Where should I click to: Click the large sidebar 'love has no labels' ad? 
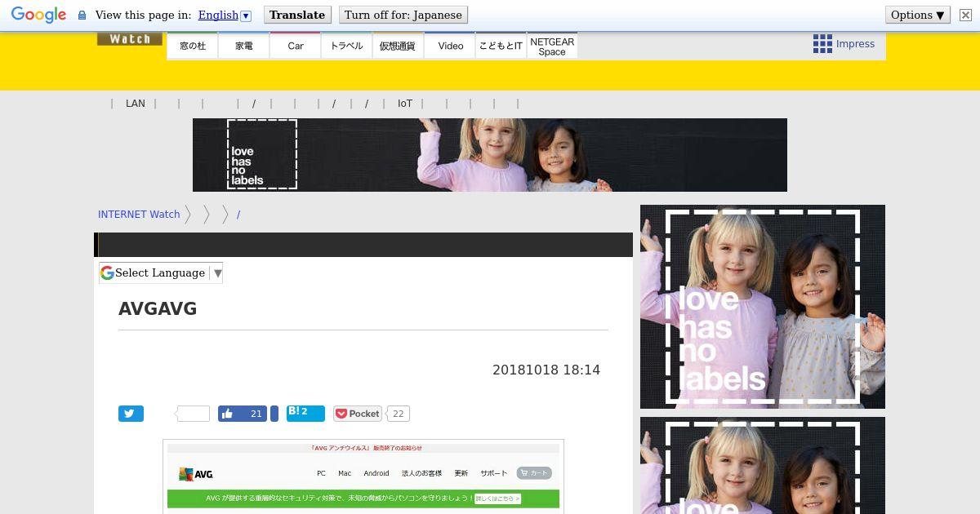[x=763, y=307]
